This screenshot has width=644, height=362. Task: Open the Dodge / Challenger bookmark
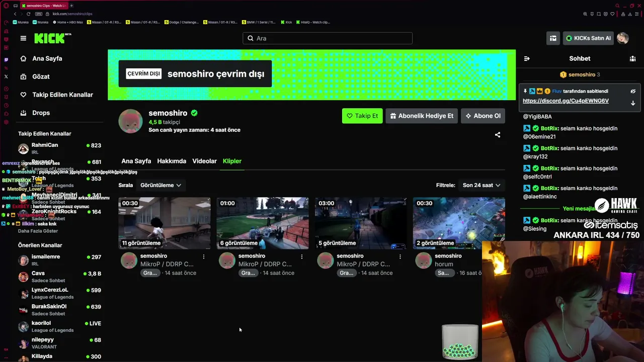click(x=182, y=22)
